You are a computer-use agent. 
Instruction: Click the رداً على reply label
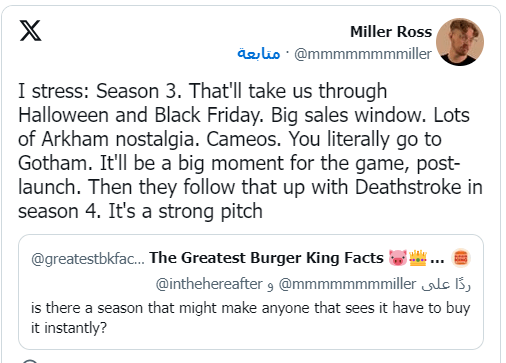(x=446, y=284)
